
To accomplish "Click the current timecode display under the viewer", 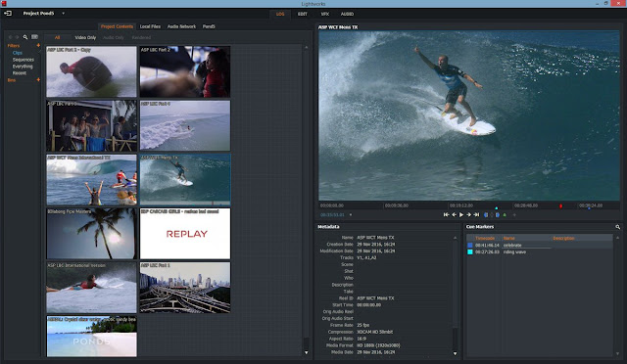I will (332, 215).
